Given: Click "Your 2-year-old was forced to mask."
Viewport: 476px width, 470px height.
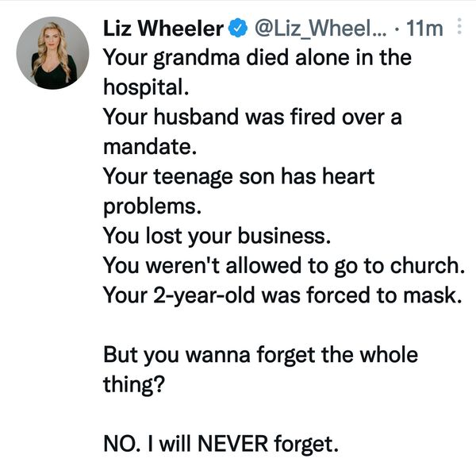Looking at the screenshot, I should [282, 295].
